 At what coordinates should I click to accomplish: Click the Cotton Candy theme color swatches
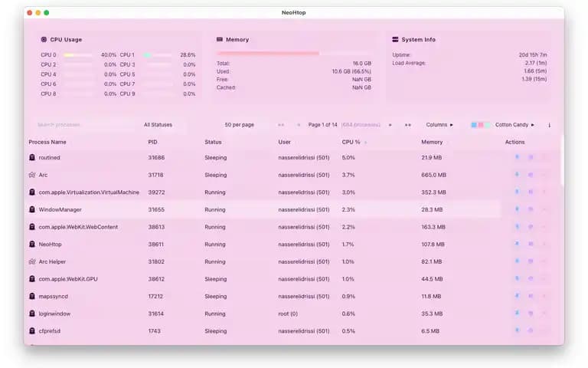[x=480, y=125]
